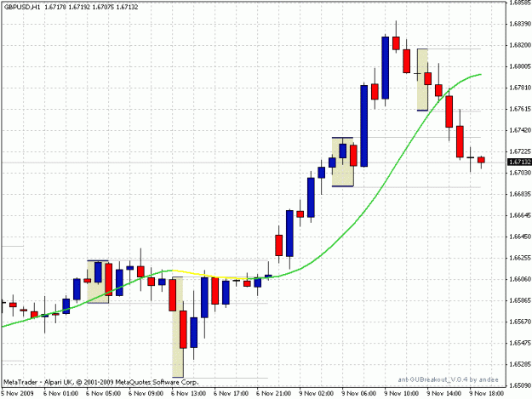Click the 1.65475 price axis label
Screen dimensions: 532x399
click(x=520, y=343)
